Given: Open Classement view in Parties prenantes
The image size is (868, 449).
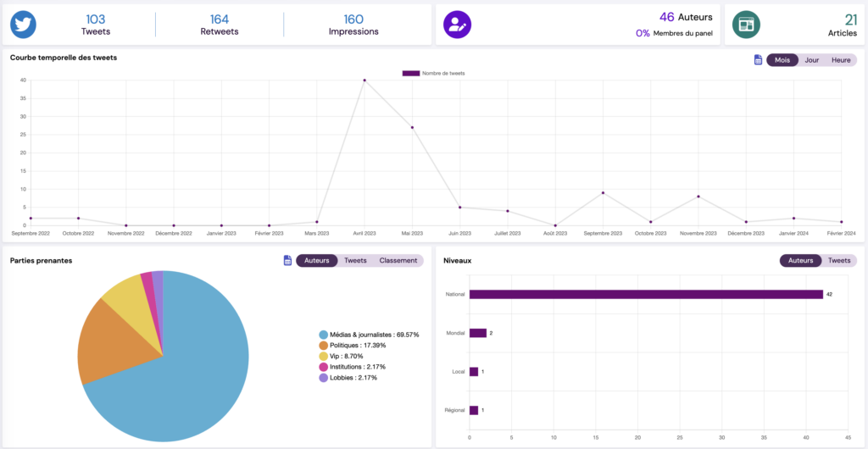Looking at the screenshot, I should coord(398,260).
